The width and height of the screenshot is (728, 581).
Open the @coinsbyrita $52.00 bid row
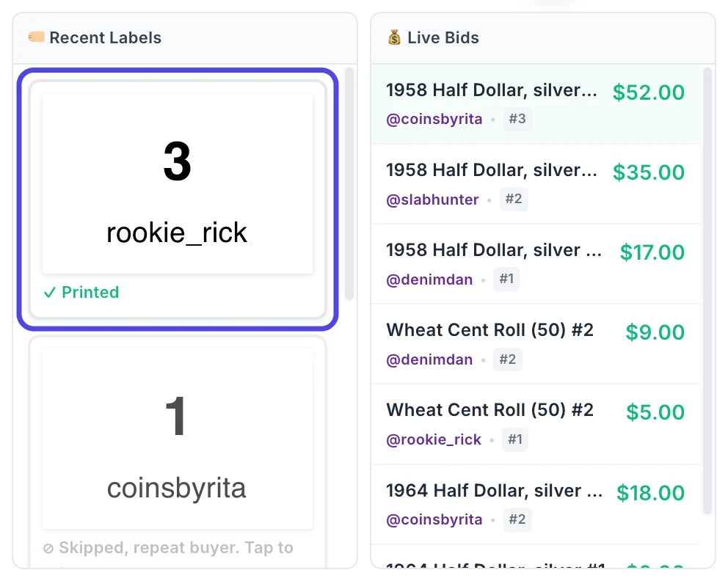pos(535,104)
